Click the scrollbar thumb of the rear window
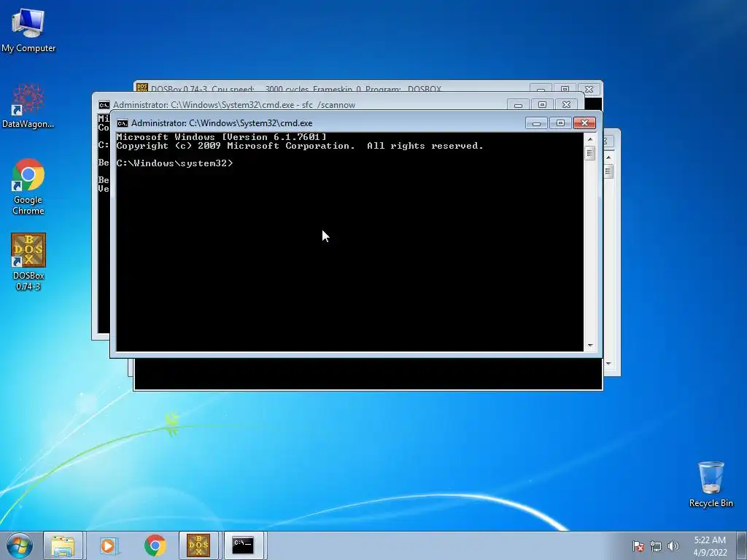This screenshot has height=560, width=747. click(x=608, y=171)
